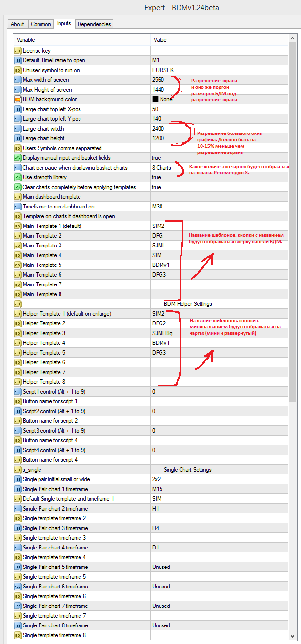The height and width of the screenshot is (644, 301).
Task: Click the icon beside Button name for script 1
Action: pos(18,401)
